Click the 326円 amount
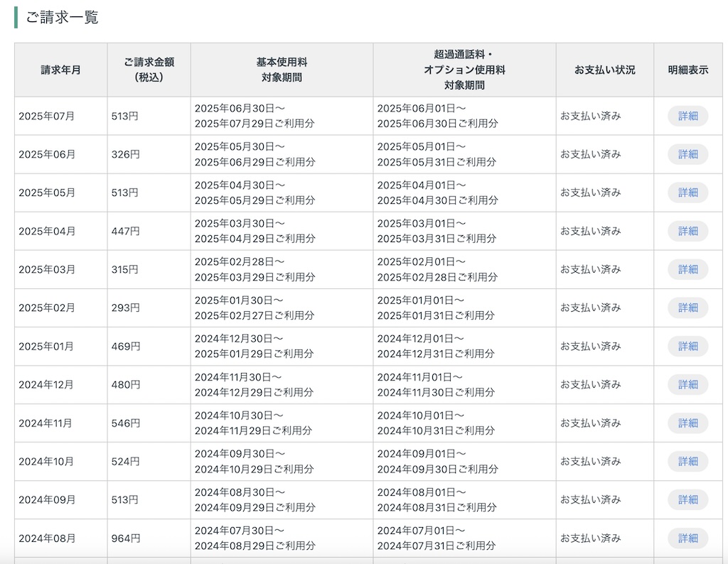 point(125,154)
